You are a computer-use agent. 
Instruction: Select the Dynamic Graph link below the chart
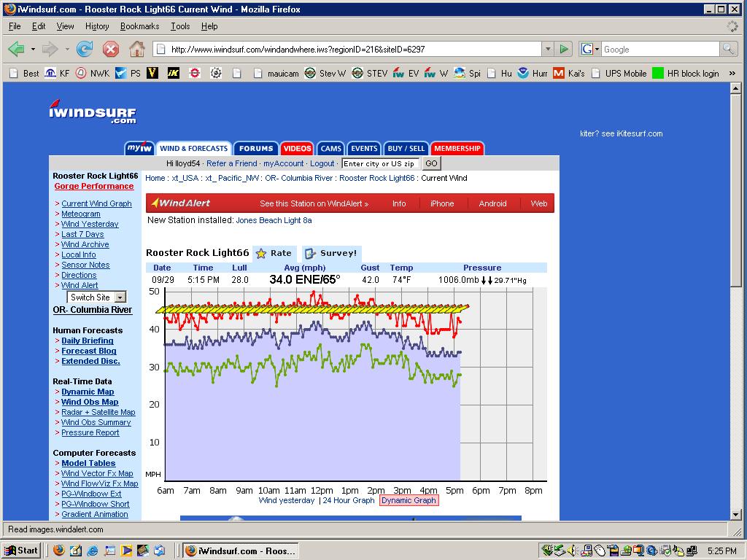[x=409, y=500]
